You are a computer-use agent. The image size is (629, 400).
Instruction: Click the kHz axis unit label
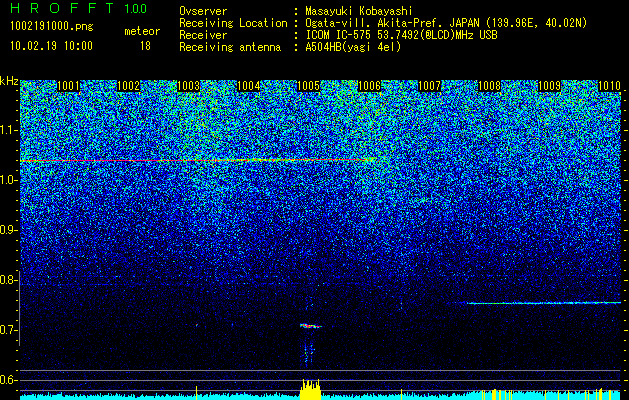(x=9, y=81)
